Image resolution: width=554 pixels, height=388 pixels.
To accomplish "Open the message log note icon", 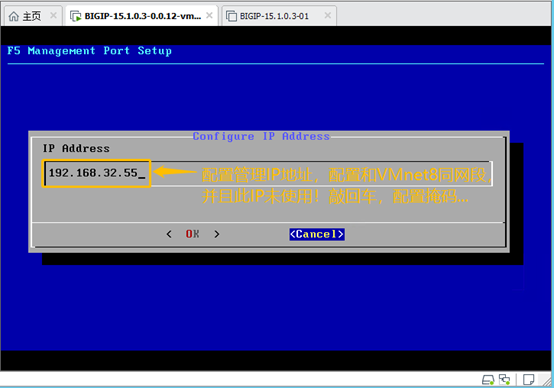I will (x=529, y=380).
